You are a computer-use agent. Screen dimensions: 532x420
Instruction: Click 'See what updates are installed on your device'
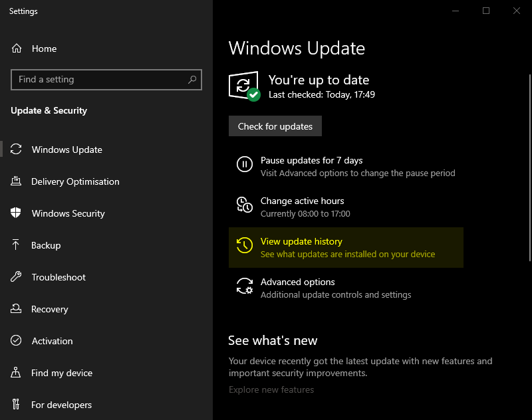coord(348,255)
